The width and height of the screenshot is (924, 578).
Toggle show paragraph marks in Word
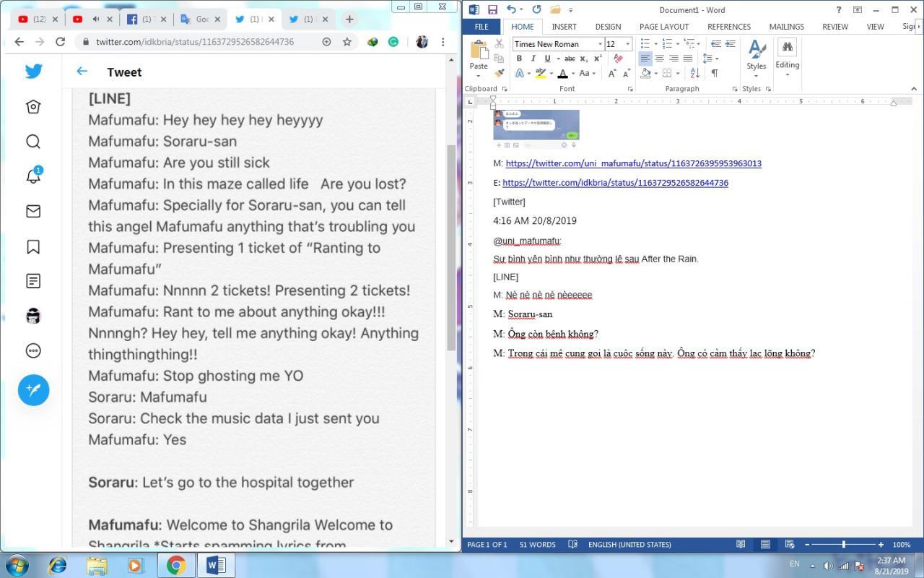pos(715,73)
